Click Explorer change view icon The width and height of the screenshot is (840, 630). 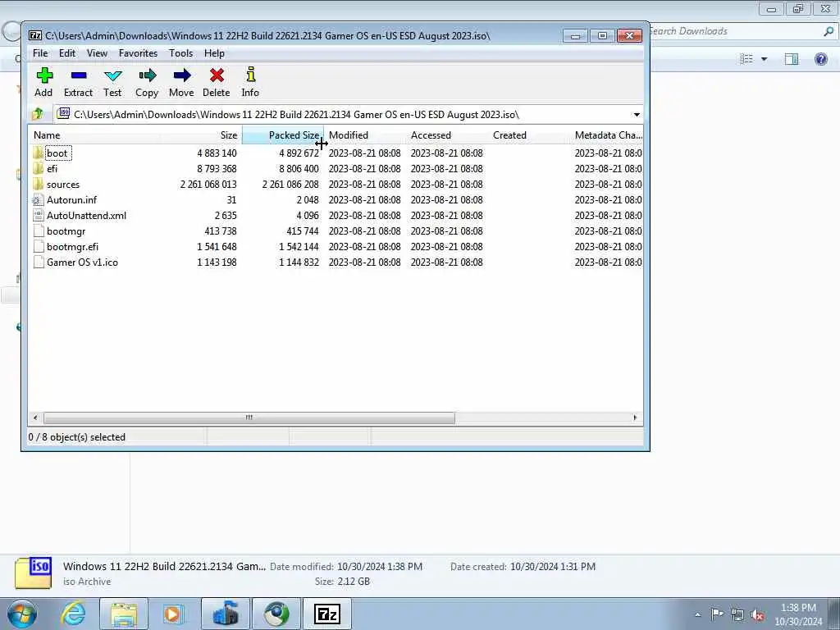[746, 59]
